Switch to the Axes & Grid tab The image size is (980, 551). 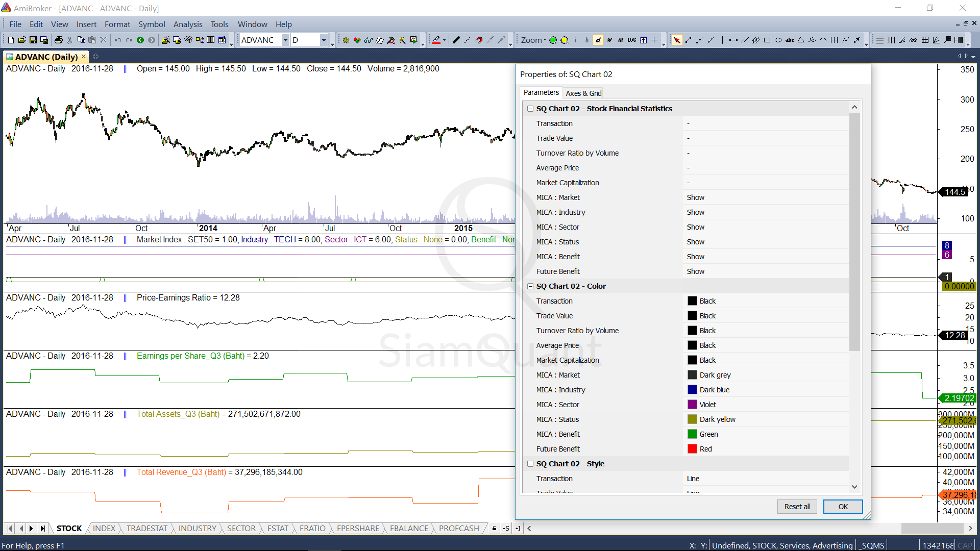pyautogui.click(x=583, y=93)
